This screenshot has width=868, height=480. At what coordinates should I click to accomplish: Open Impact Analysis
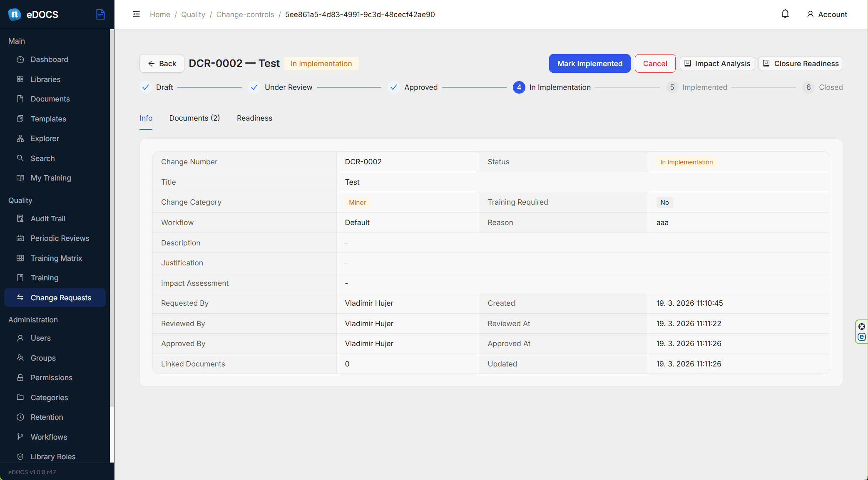pos(717,64)
